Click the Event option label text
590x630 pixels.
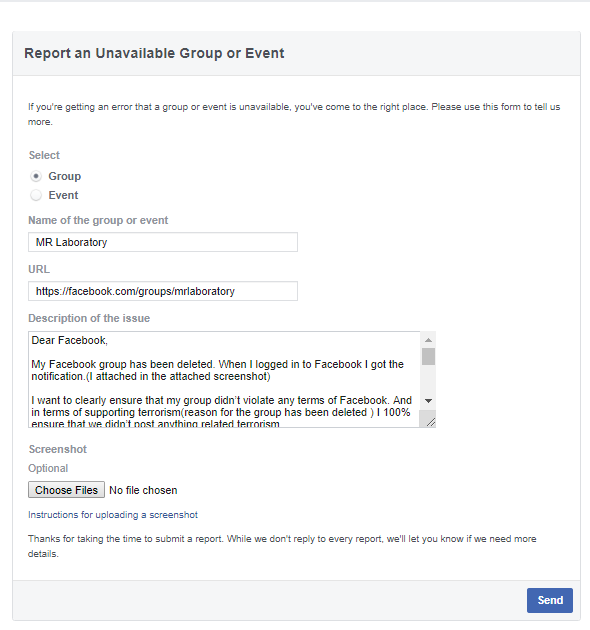[x=63, y=195]
